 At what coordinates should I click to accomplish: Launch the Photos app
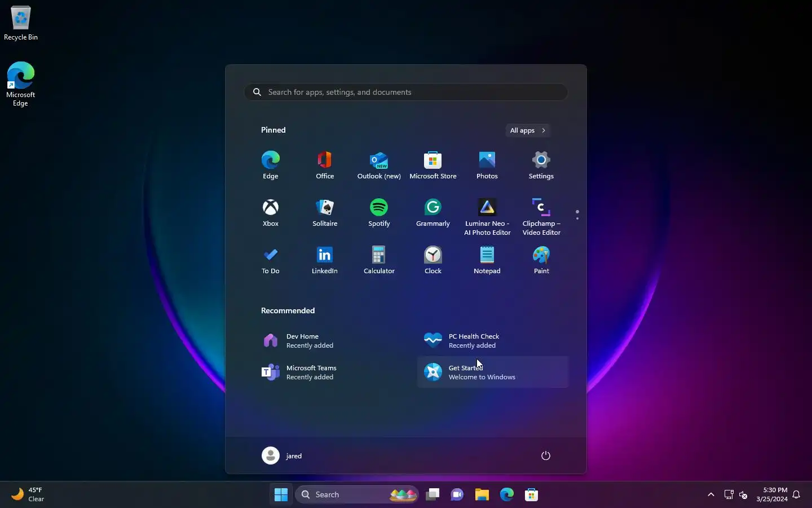(487, 165)
